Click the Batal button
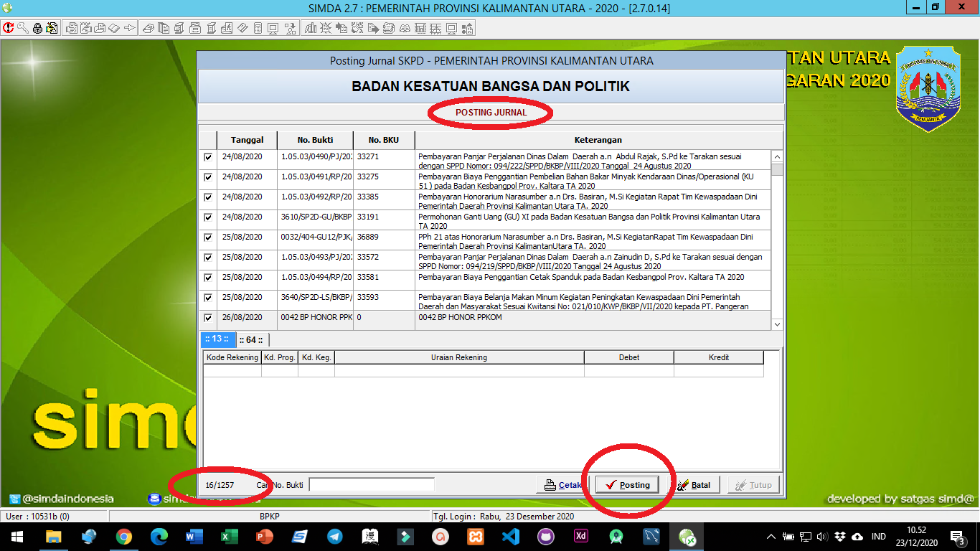This screenshot has height=551, width=980. (x=693, y=485)
